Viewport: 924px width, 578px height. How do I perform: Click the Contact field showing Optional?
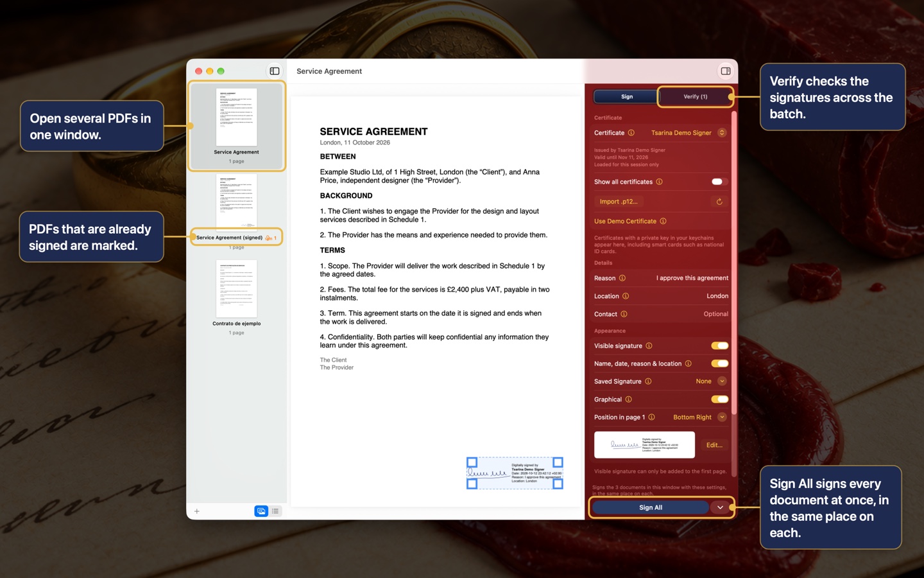pos(716,314)
